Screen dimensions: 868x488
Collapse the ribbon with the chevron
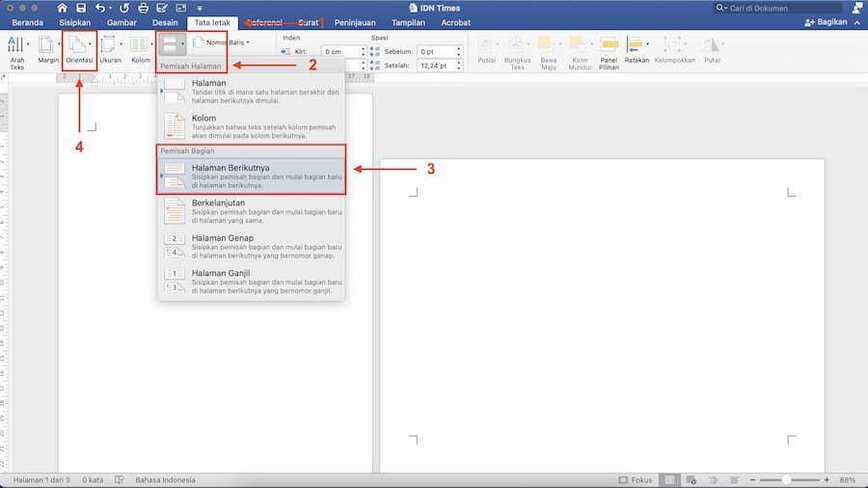(x=857, y=23)
